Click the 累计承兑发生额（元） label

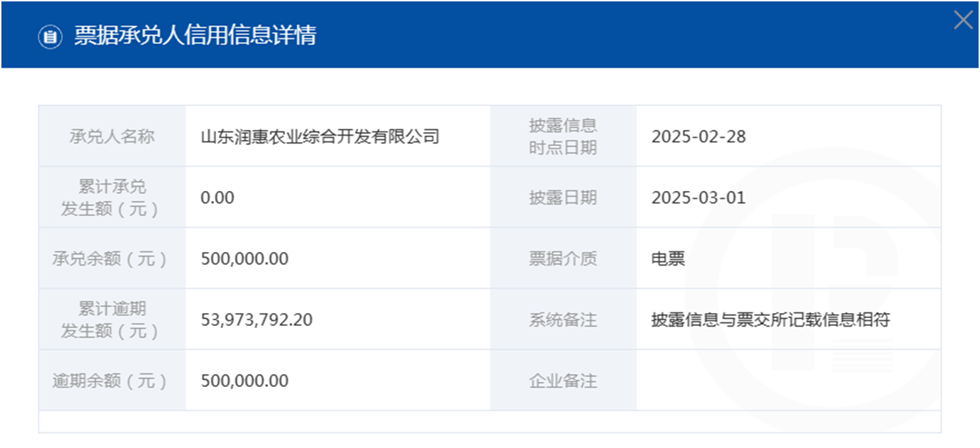[112, 197]
